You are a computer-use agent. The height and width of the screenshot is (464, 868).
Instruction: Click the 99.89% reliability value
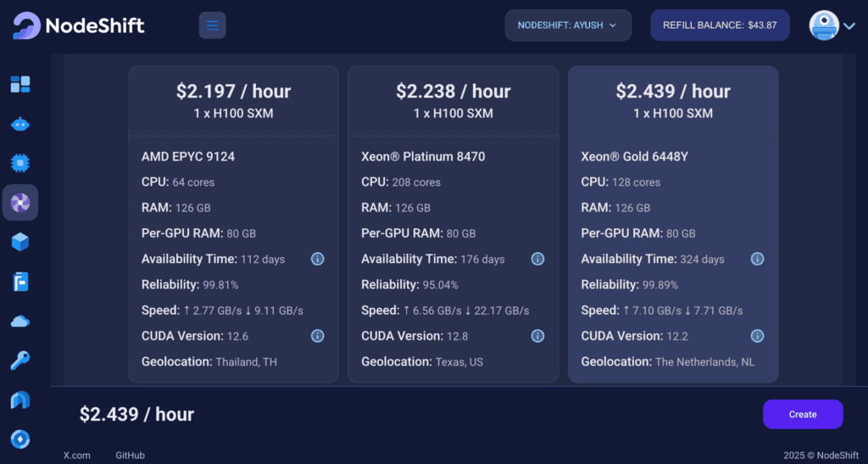click(659, 285)
